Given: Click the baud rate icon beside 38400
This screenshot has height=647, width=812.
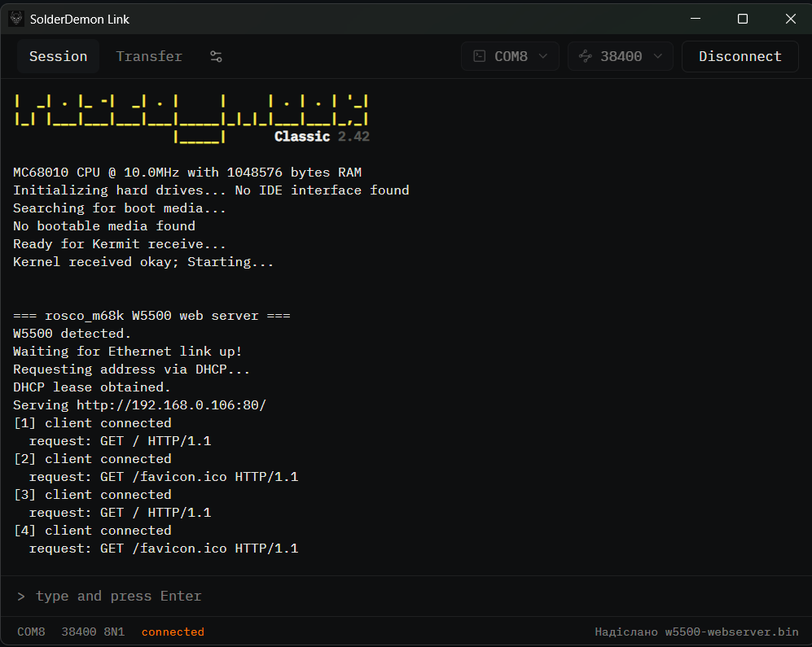Looking at the screenshot, I should pyautogui.click(x=586, y=56).
